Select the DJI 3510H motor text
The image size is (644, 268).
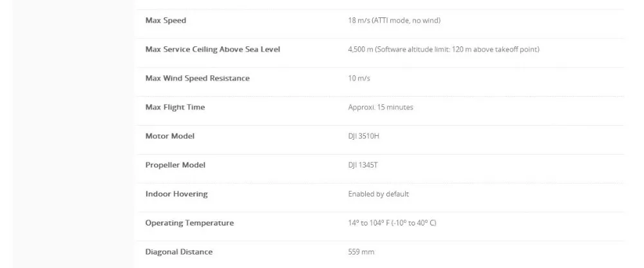coord(363,136)
